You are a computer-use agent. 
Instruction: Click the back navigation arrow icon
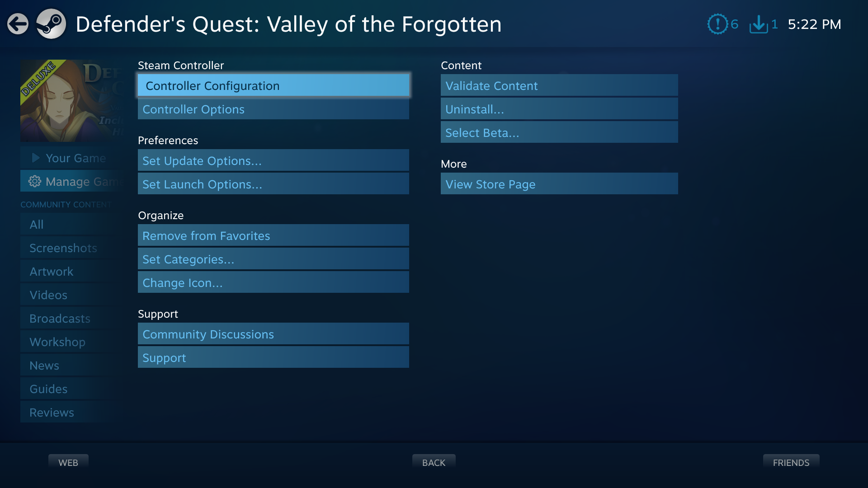point(18,24)
